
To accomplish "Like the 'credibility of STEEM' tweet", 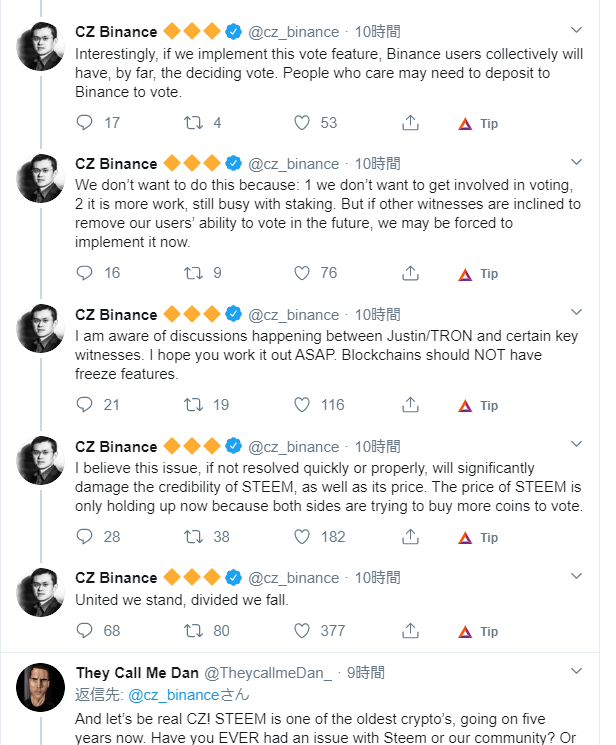I will pos(302,537).
